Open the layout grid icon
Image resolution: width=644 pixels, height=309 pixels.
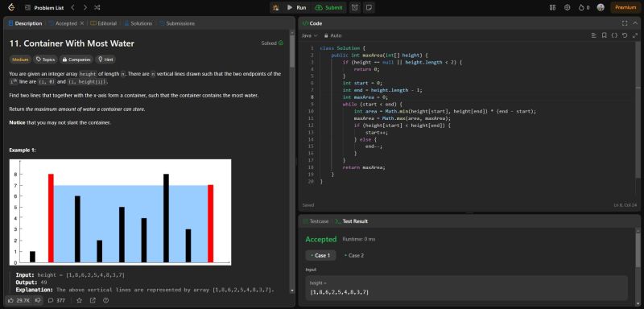(552, 7)
